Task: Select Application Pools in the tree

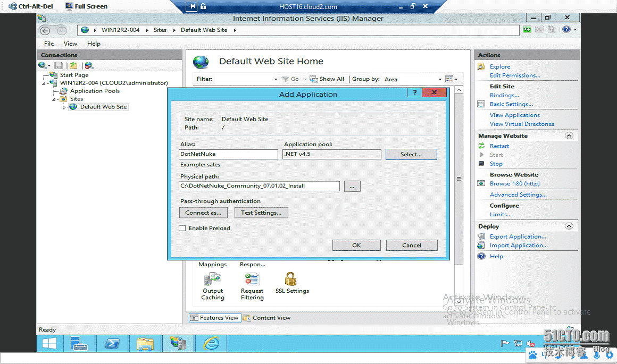Action: point(95,91)
